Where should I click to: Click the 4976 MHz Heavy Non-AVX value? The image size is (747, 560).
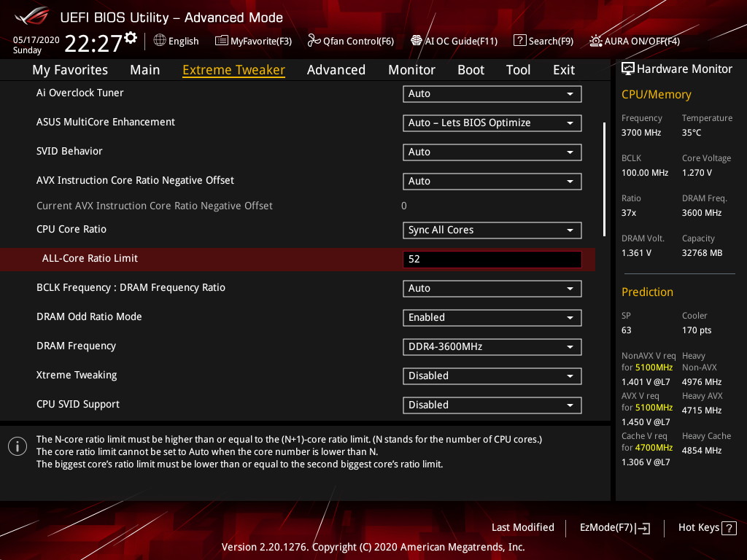click(701, 382)
